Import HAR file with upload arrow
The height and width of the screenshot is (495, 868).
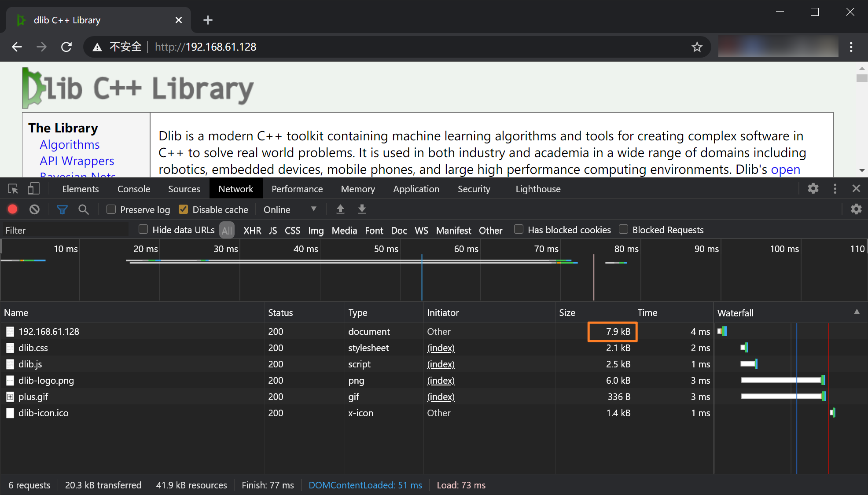[340, 209]
